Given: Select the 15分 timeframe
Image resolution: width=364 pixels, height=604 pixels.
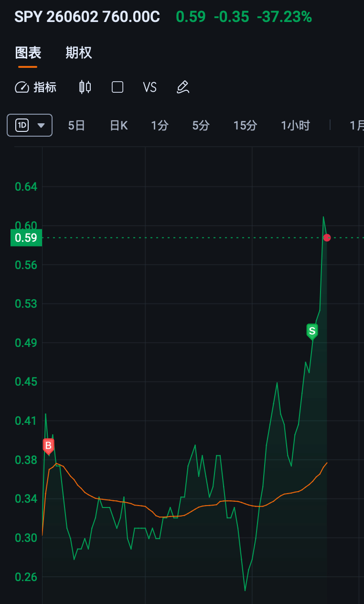Looking at the screenshot, I should 245,126.
